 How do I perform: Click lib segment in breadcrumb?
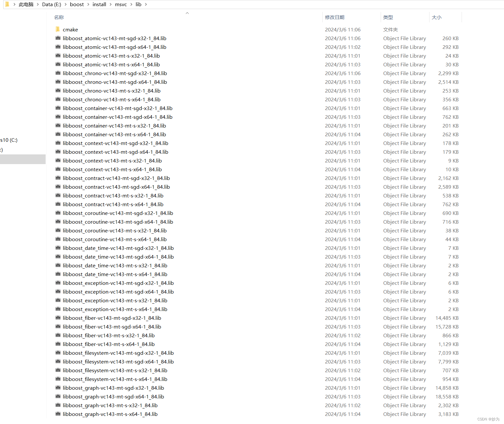(x=139, y=5)
